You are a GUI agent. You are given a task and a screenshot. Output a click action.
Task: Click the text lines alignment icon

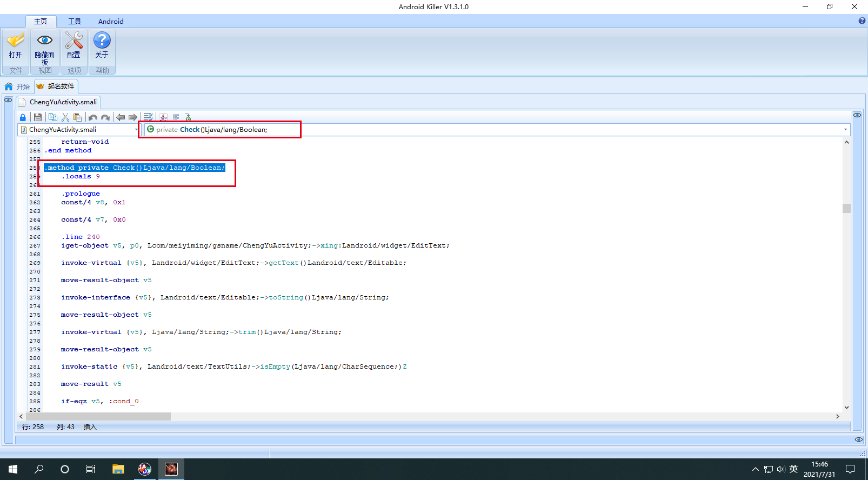176,117
